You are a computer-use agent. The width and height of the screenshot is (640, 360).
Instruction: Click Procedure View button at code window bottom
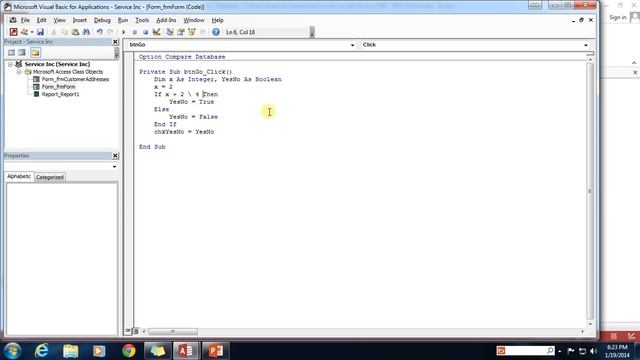pyautogui.click(x=128, y=331)
